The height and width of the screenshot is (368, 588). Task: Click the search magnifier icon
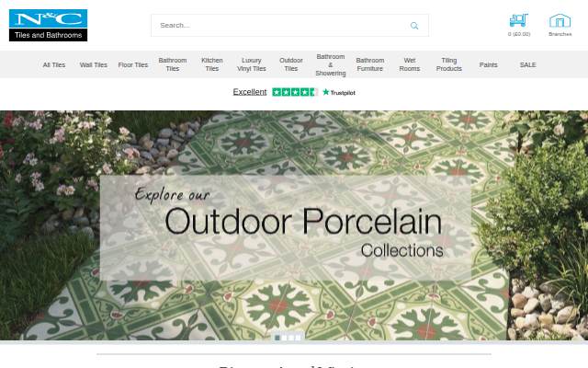pyautogui.click(x=414, y=26)
